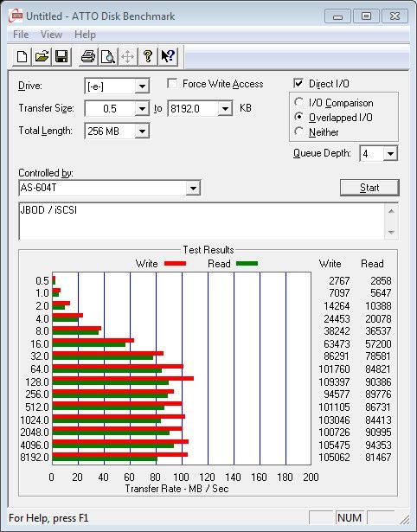Click the New document toolbar icon
Image resolution: width=417 pixels, height=532 pixels.
pyautogui.click(x=22, y=56)
